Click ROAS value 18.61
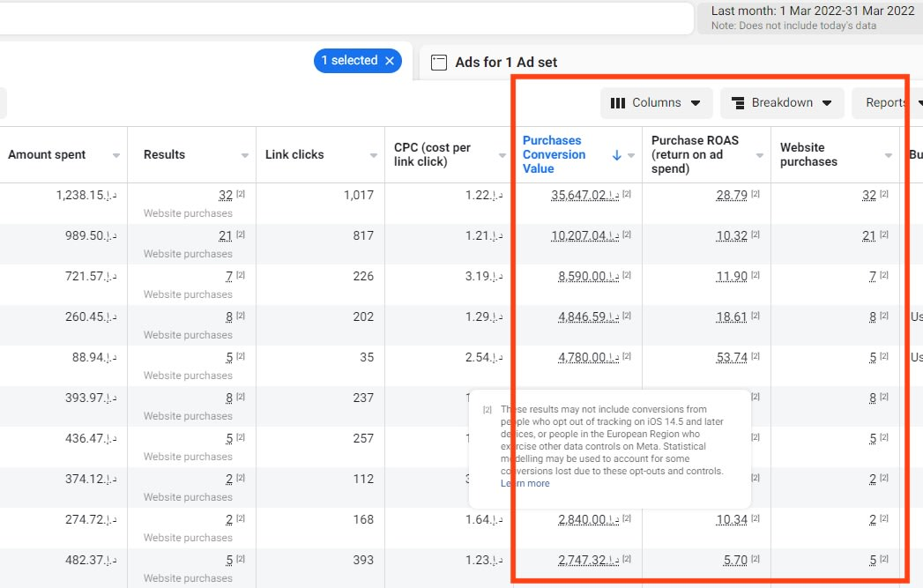923x588 pixels. pyautogui.click(x=732, y=317)
